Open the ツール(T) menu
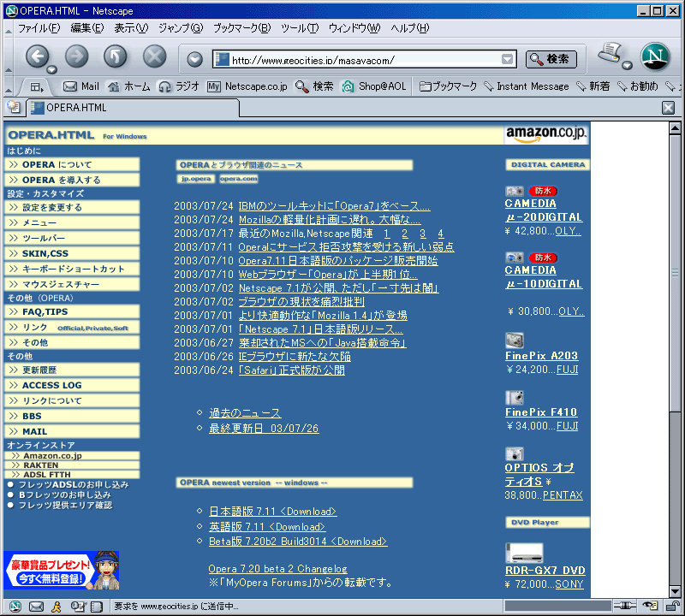The width and height of the screenshot is (685, 616). [x=300, y=28]
